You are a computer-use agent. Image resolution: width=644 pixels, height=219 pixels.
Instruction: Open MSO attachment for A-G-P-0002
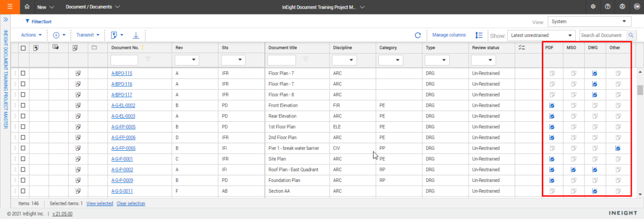573,170
